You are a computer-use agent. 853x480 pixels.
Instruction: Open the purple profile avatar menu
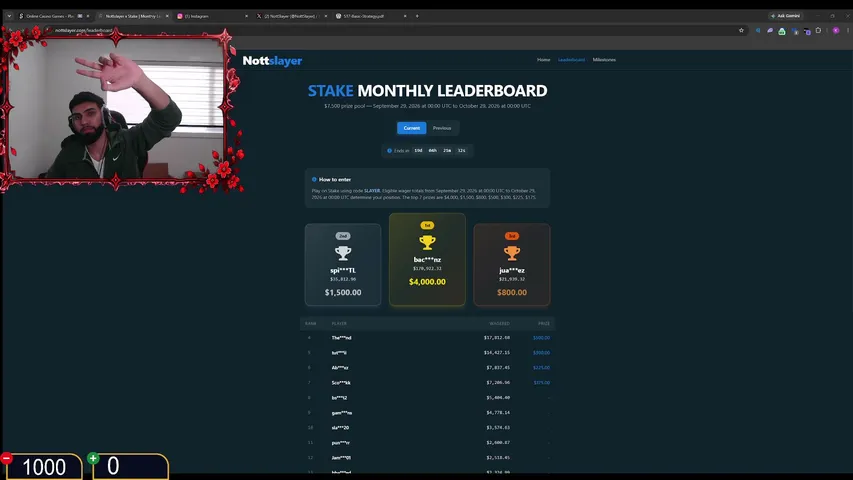[836, 30]
